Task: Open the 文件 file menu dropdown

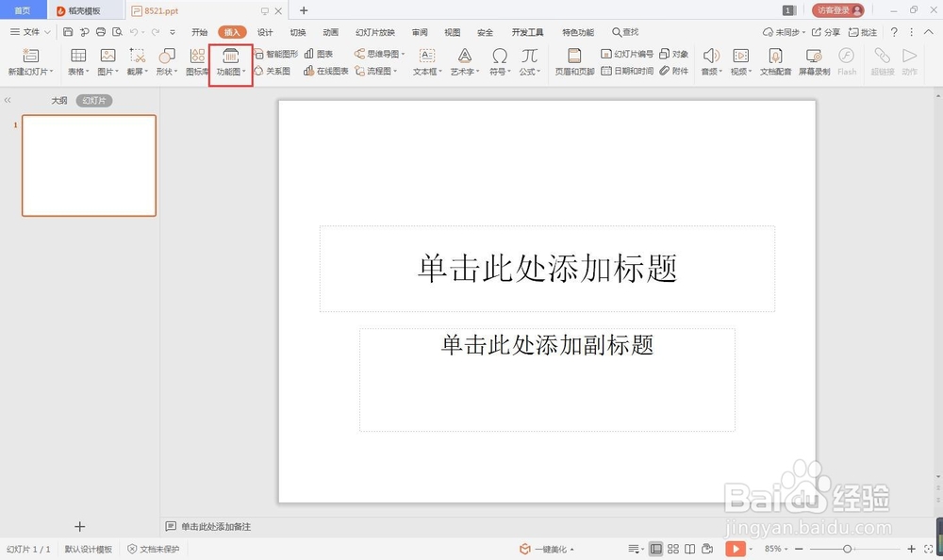Action: (x=31, y=32)
